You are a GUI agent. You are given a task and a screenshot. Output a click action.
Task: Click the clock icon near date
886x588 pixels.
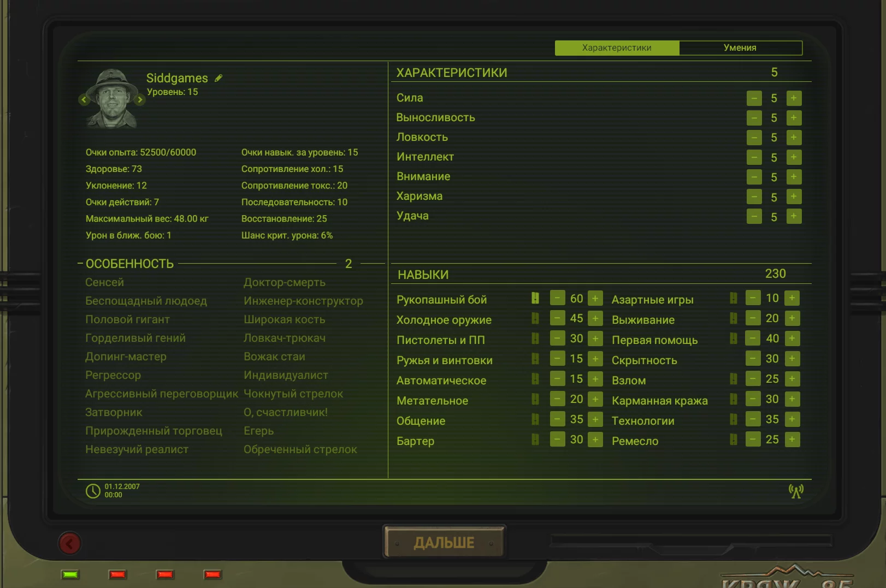point(93,491)
